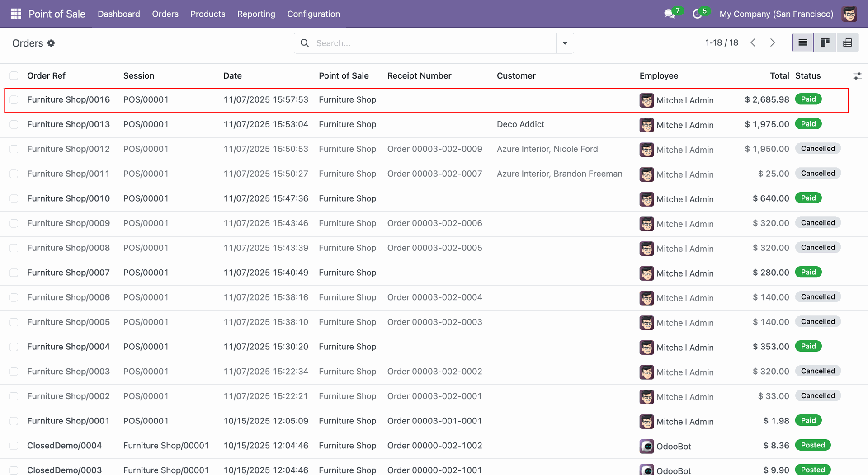Check the box for Furniture Shop/0013

(14, 124)
